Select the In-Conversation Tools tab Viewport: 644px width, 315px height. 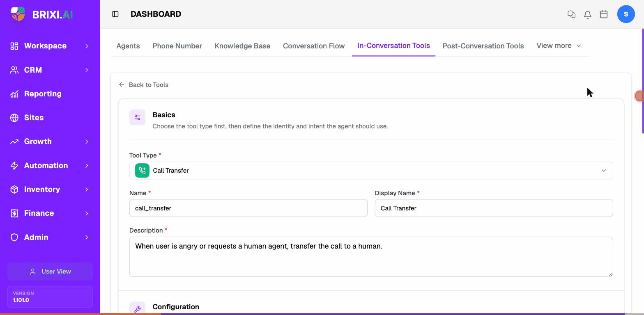393,46
